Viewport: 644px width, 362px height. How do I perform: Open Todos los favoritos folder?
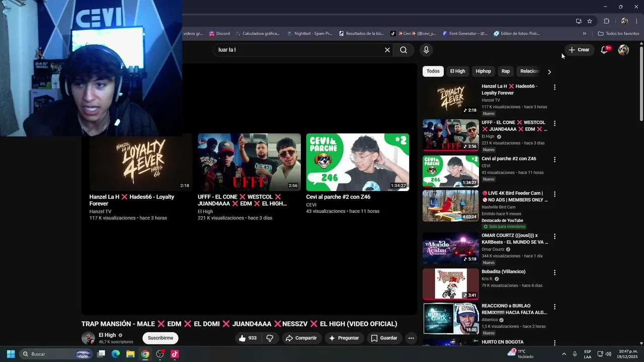(x=618, y=34)
